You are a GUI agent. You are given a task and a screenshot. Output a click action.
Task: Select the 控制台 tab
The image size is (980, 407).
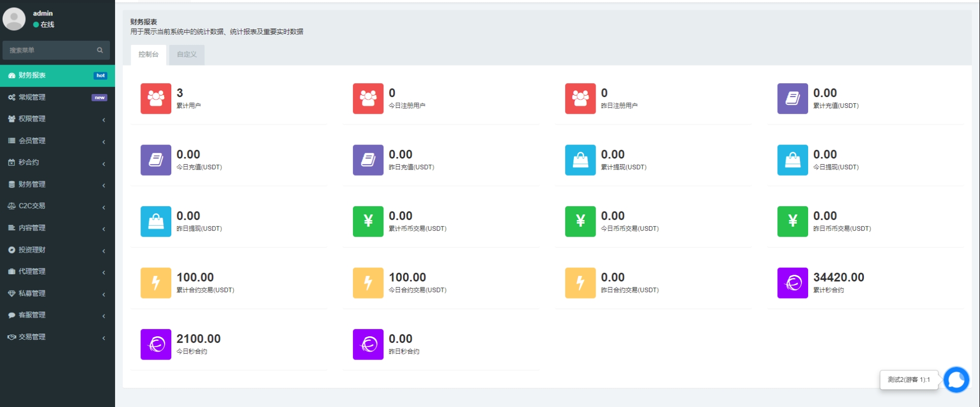149,54
